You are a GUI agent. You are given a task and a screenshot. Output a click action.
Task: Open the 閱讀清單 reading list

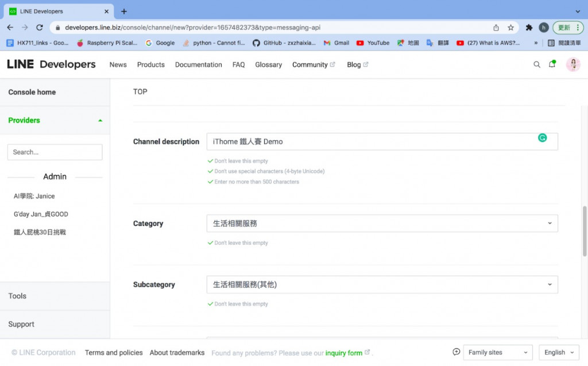point(564,43)
